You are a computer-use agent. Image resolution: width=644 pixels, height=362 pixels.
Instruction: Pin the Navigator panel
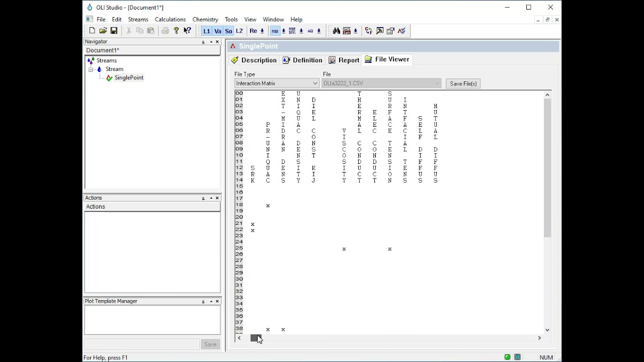(203, 42)
